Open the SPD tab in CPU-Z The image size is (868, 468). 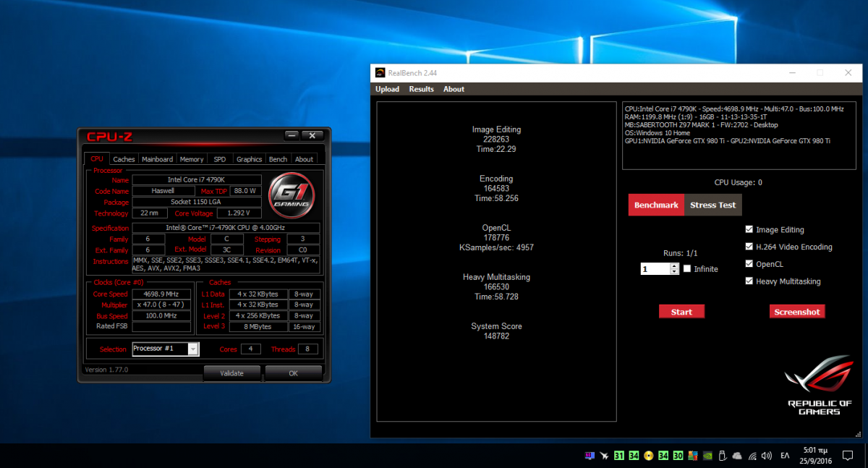click(220, 159)
